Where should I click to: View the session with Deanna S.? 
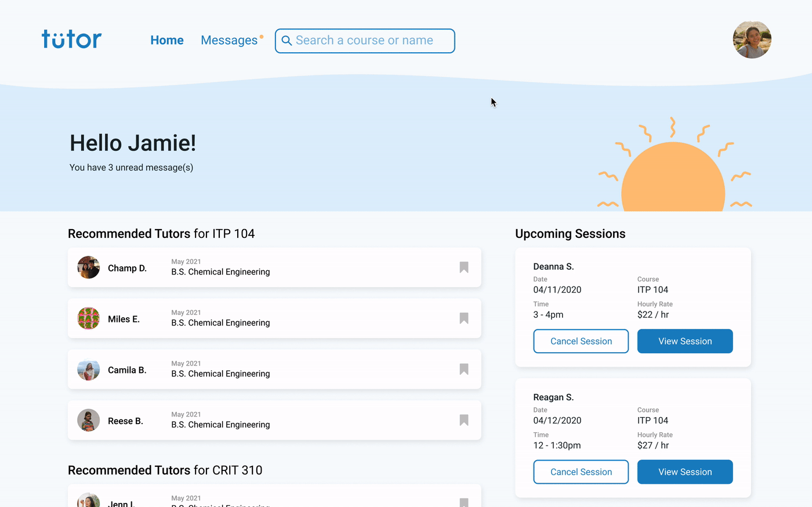684,341
